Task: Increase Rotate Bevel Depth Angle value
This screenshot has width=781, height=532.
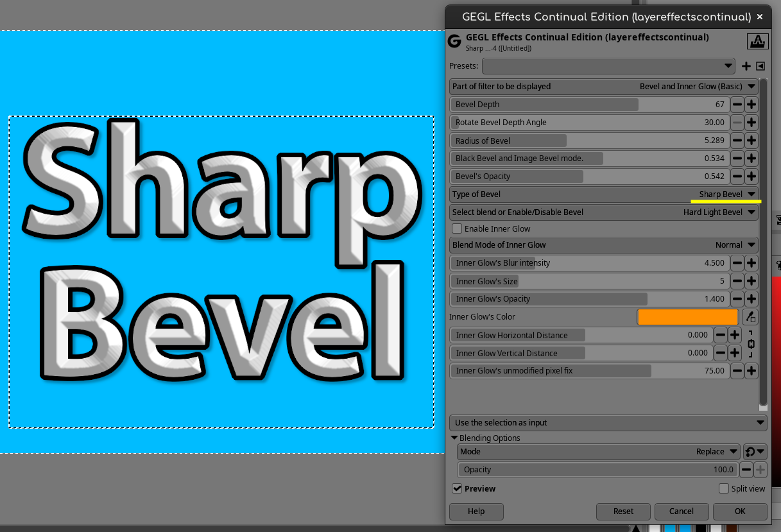Action: point(751,123)
